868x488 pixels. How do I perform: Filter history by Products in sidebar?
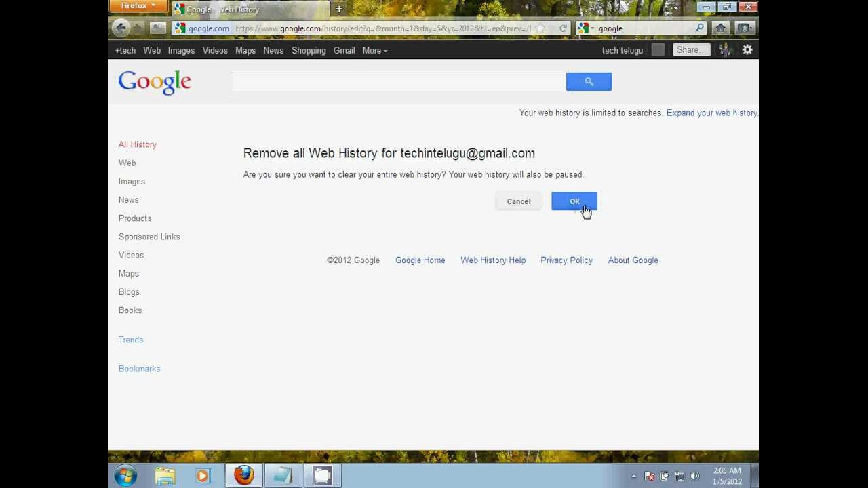pos(135,218)
